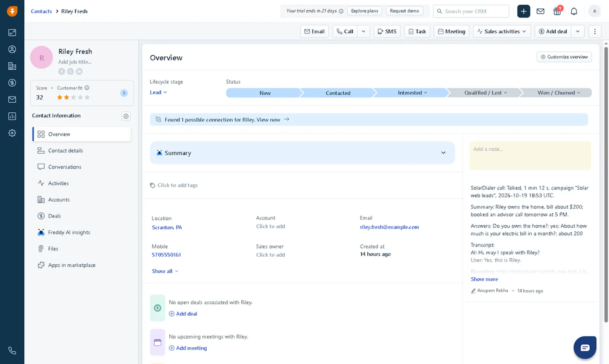Open Accounts building icon in left sidebar
Image resolution: width=609 pixels, height=364 pixels.
tap(12, 66)
